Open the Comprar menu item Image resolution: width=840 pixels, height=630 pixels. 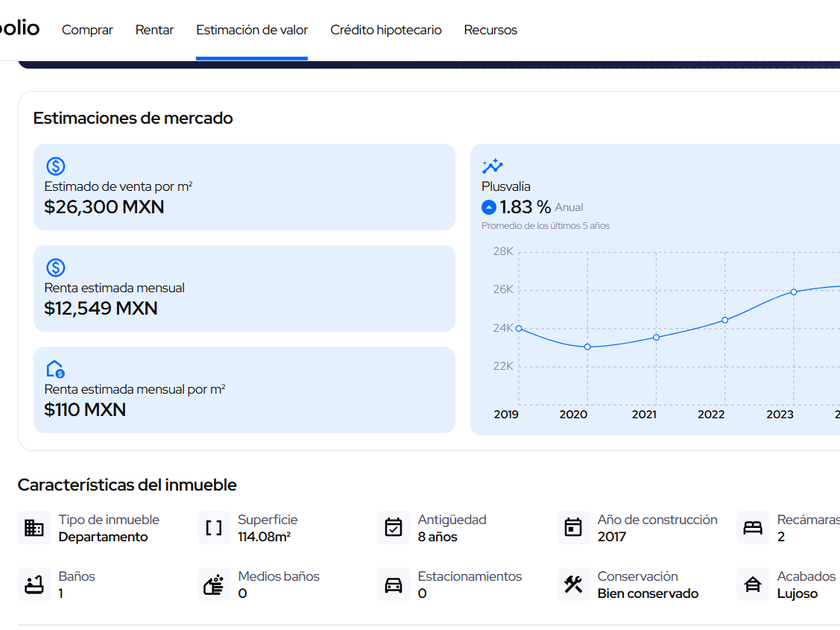coord(87,30)
